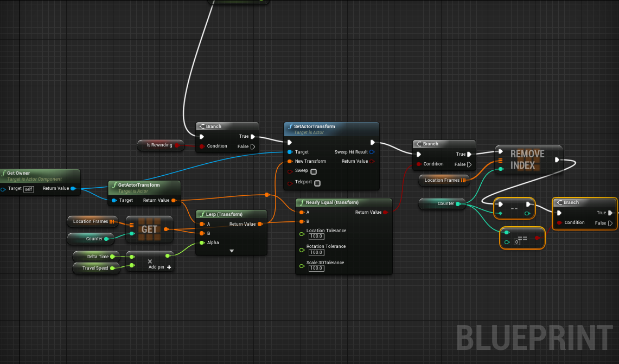The image size is (619, 364).
Task: Select the SetActorTransform node title
Action: [314, 126]
